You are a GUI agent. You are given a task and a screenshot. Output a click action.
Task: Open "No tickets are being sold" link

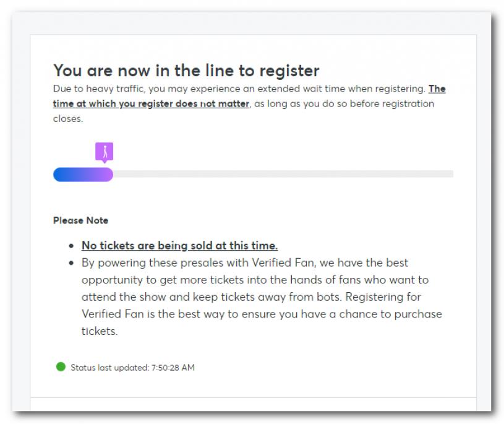pos(179,246)
